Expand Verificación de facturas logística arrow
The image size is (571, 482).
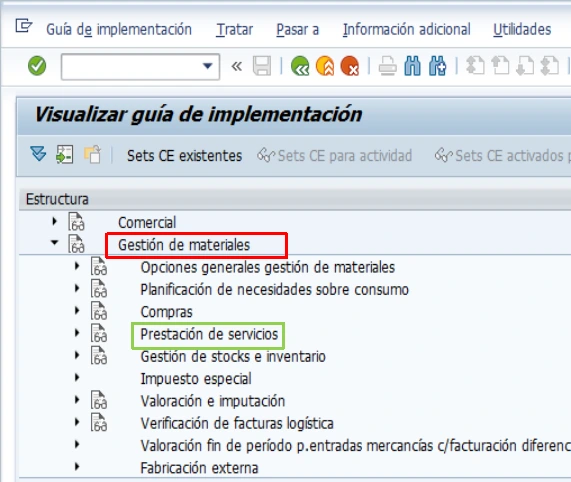tap(77, 422)
